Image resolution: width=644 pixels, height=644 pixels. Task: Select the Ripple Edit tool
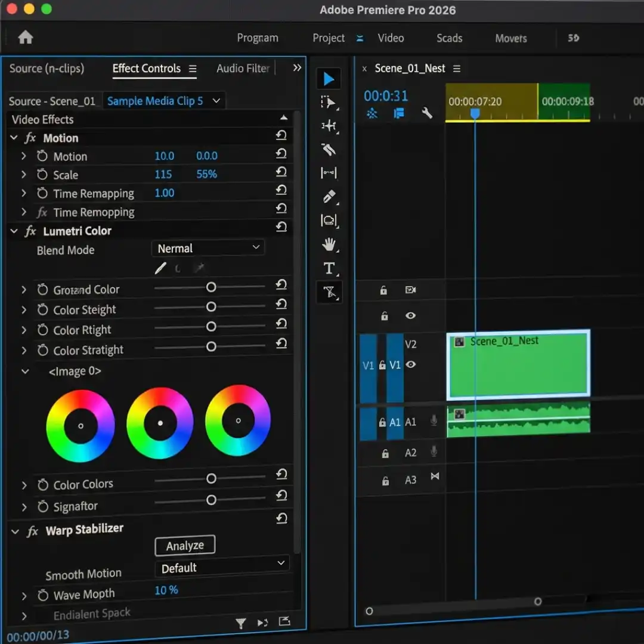(329, 126)
